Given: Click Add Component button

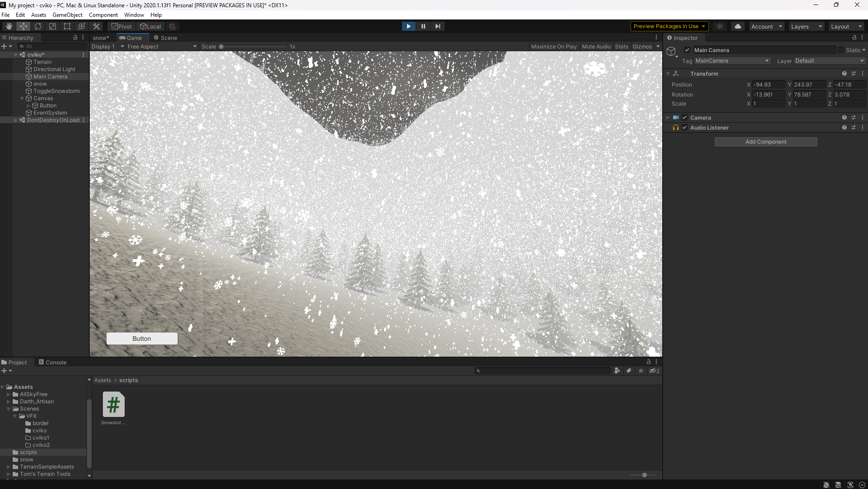Looking at the screenshot, I should [766, 142].
